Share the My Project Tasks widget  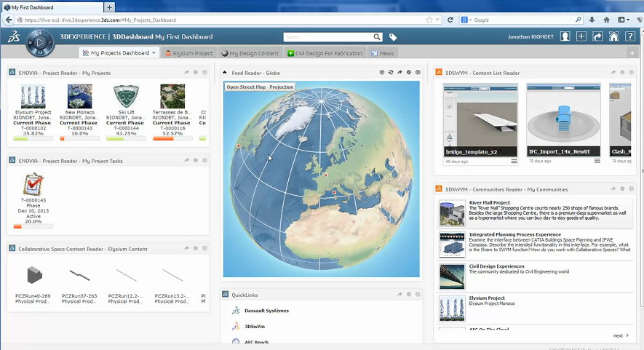186,160
